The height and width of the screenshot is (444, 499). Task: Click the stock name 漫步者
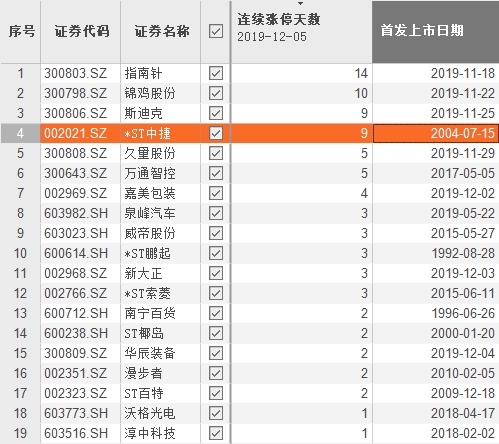pos(143,373)
